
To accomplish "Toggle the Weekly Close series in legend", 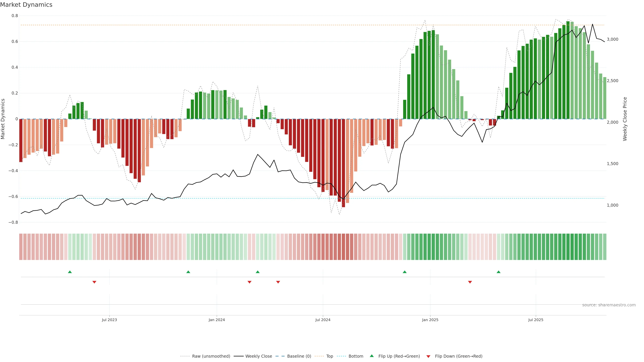I will point(258,356).
